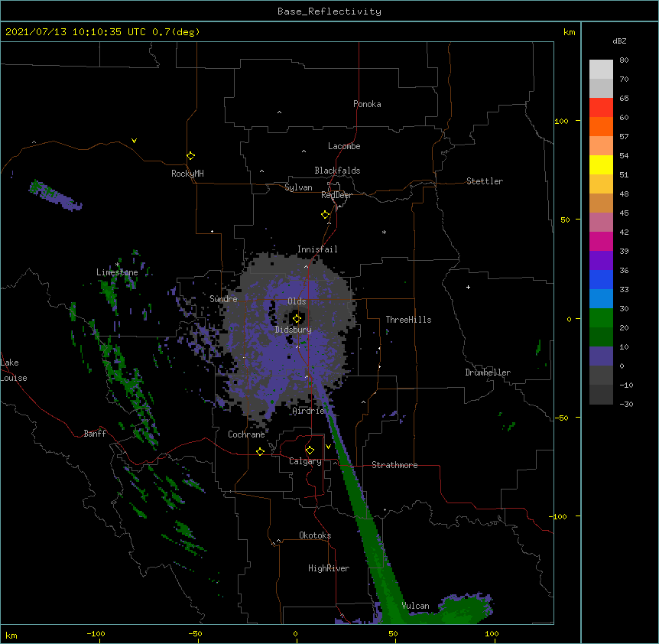Viewport: 659px width, 644px height.
Task: Click the Lacombe city label
Action: 344,146
